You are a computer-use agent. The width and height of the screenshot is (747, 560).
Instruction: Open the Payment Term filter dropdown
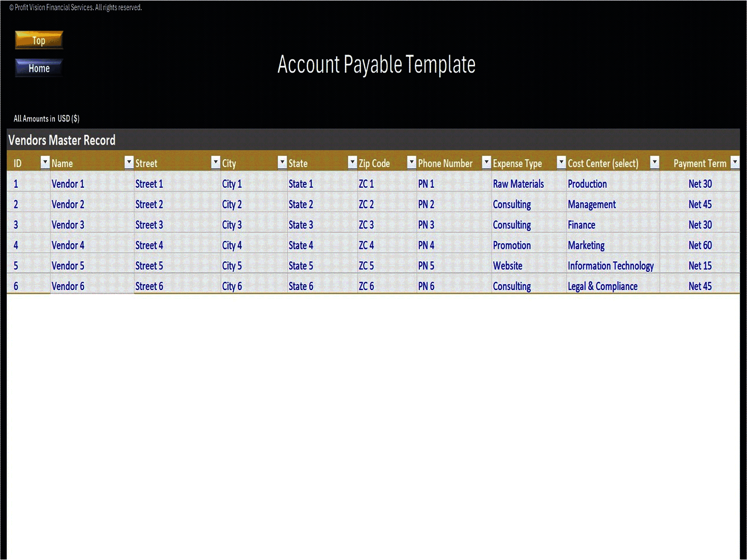(x=735, y=162)
